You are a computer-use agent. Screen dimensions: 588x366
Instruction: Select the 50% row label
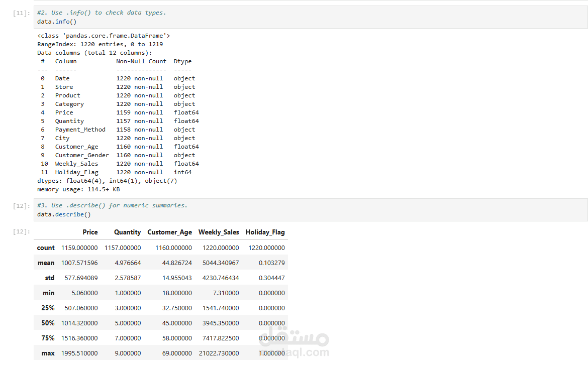coord(48,323)
